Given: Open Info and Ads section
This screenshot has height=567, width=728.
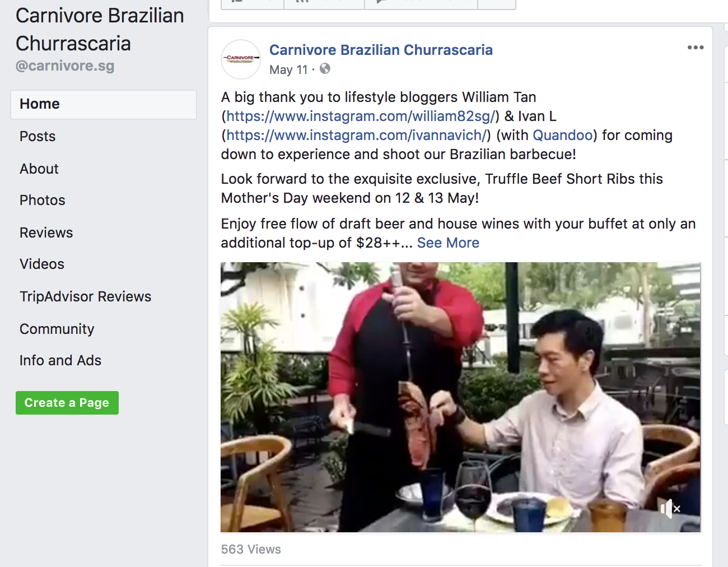Looking at the screenshot, I should pos(60,360).
